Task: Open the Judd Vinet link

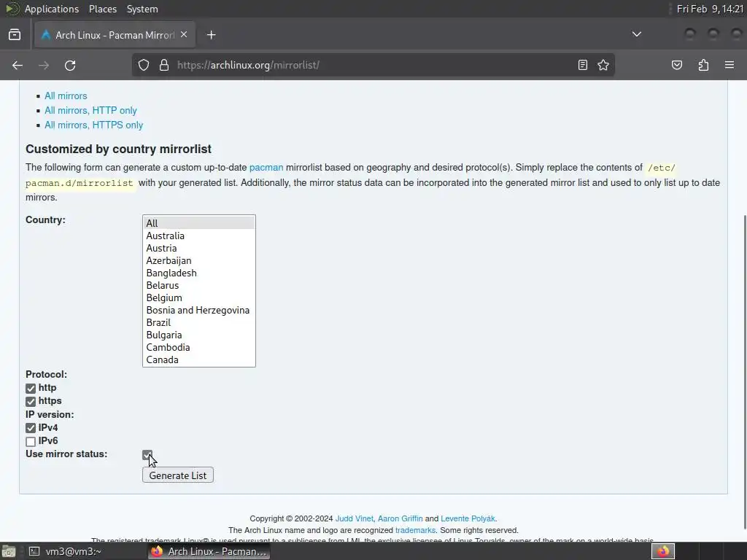Action: pos(355,518)
